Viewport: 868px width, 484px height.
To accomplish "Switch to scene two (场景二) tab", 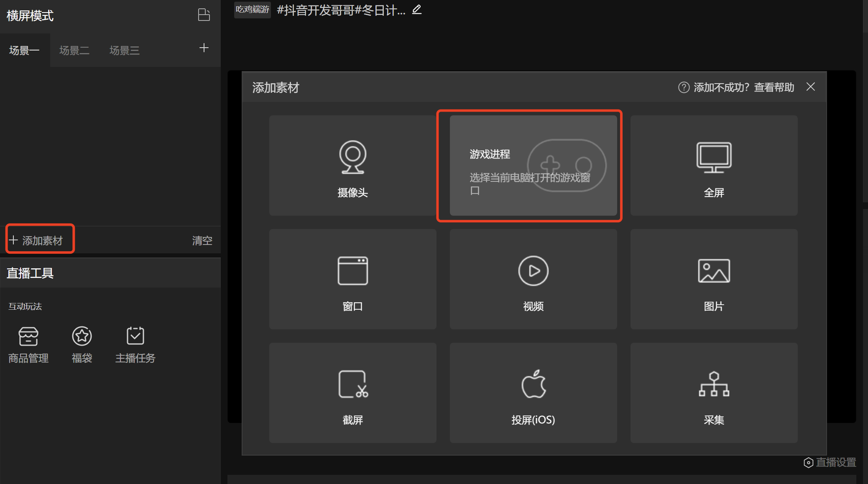I will pyautogui.click(x=74, y=51).
